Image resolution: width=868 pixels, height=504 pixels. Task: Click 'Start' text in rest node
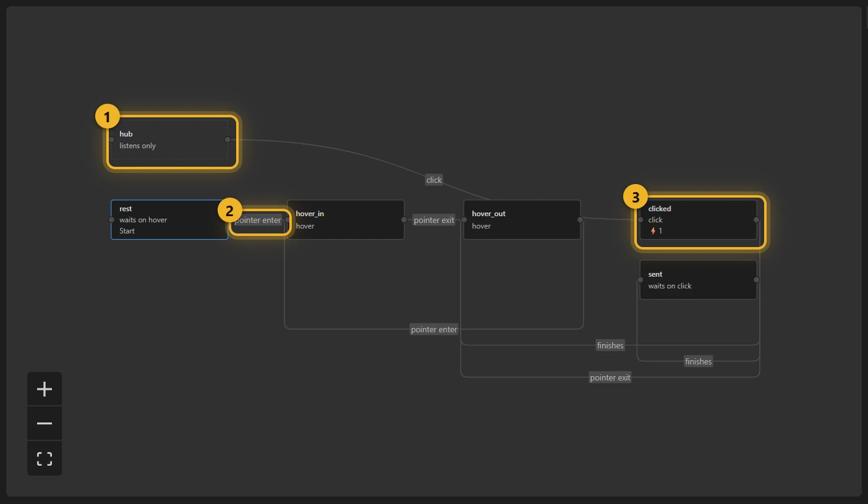tap(127, 231)
